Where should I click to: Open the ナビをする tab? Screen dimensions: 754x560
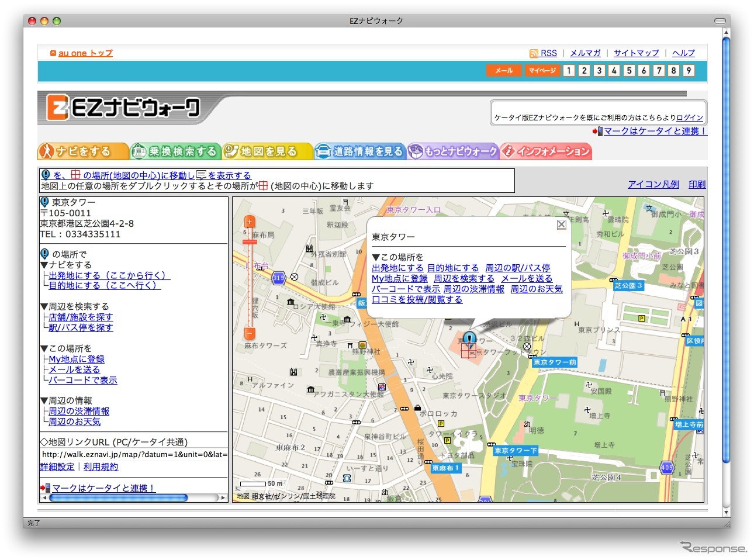[83, 151]
